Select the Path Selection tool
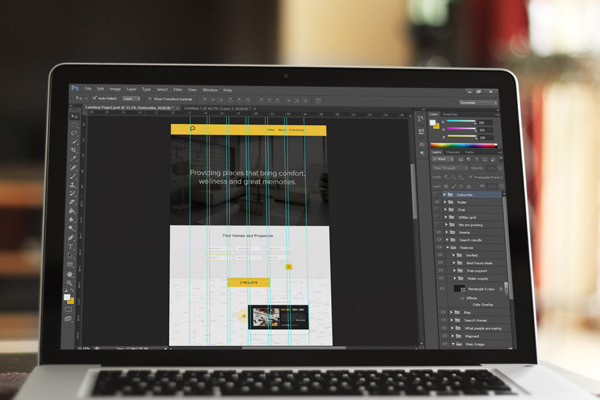Image resolution: width=600 pixels, height=400 pixels. (x=70, y=255)
